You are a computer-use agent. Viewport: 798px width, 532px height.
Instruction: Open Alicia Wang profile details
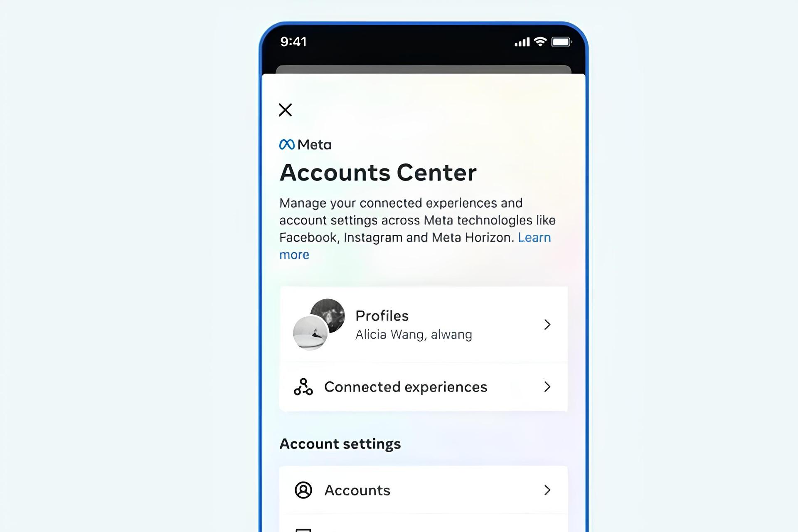pyautogui.click(x=424, y=324)
